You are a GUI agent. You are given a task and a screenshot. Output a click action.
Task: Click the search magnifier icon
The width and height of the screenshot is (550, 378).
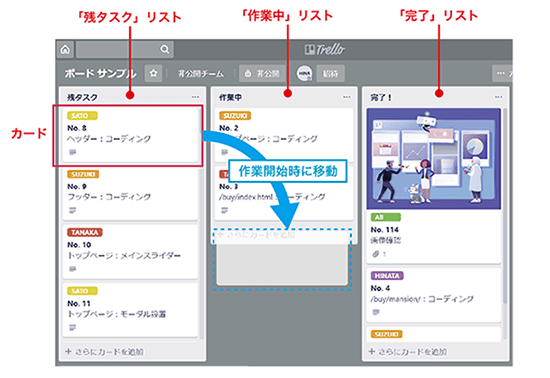[x=165, y=49]
